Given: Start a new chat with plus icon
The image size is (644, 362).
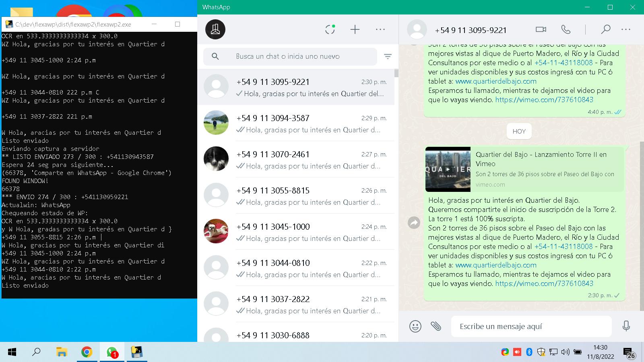Looking at the screenshot, I should click(x=355, y=29).
